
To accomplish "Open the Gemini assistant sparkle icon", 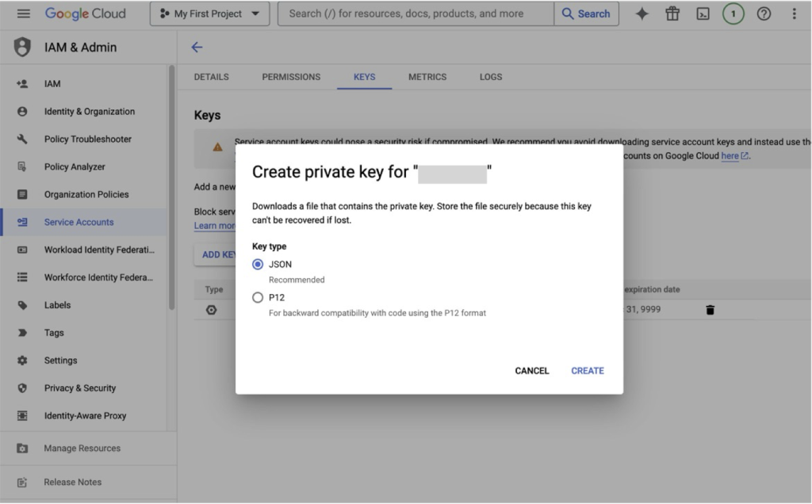I will tap(642, 13).
